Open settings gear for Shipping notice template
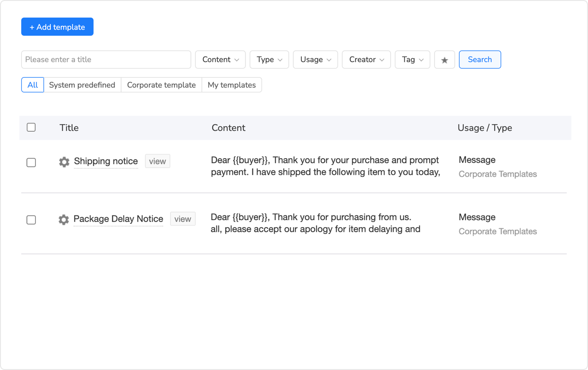 64,162
